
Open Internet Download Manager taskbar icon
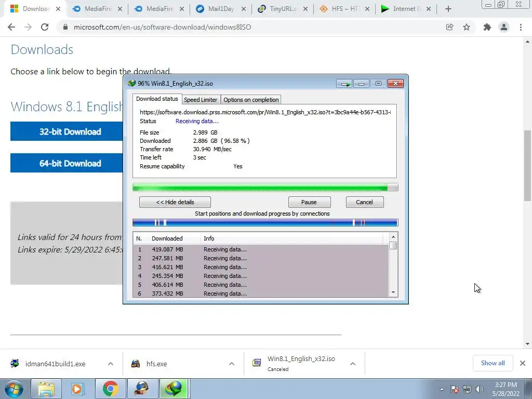[x=174, y=389]
